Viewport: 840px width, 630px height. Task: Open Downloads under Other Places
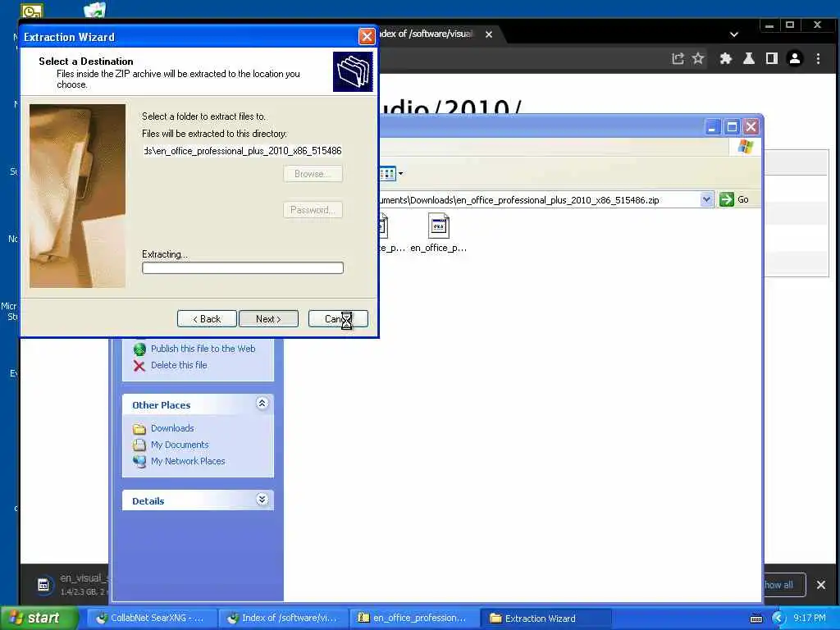pos(172,428)
